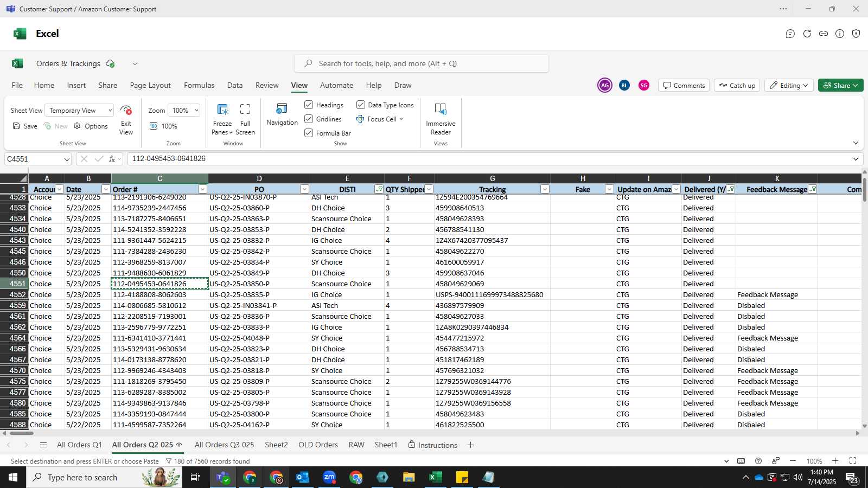Open the Sheet View dropdown
This screenshot has height=488, width=868.
coord(79,110)
